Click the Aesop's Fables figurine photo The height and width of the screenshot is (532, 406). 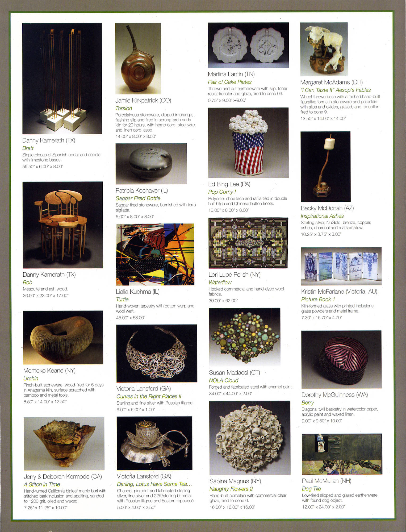[324, 49]
